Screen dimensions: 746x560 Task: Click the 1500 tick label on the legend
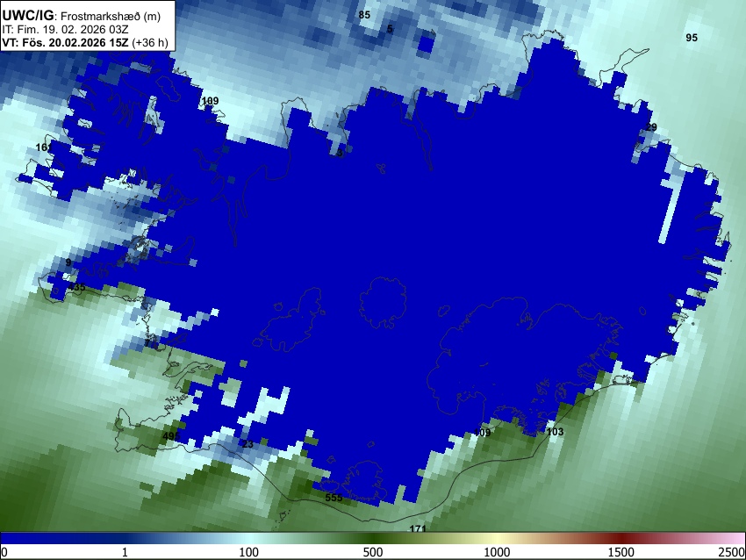621,552
